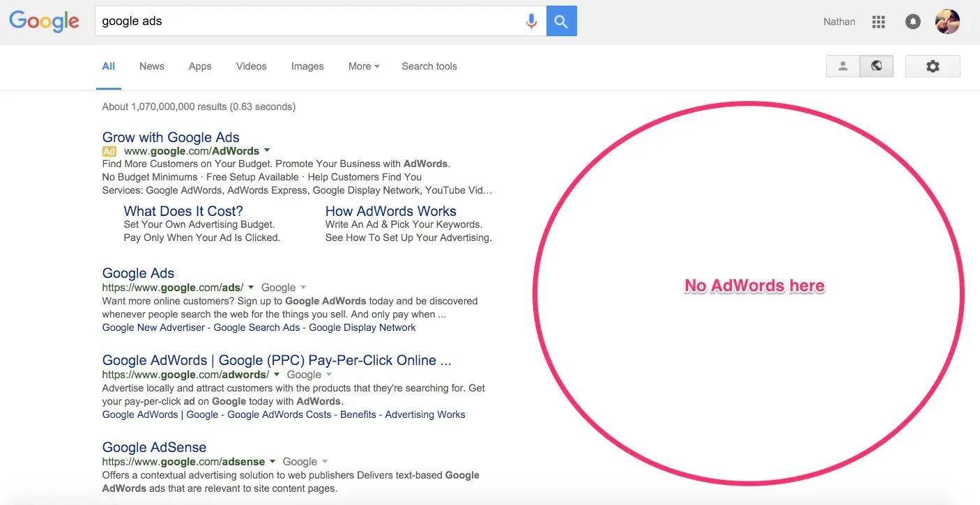Click the Google logo

click(x=44, y=22)
